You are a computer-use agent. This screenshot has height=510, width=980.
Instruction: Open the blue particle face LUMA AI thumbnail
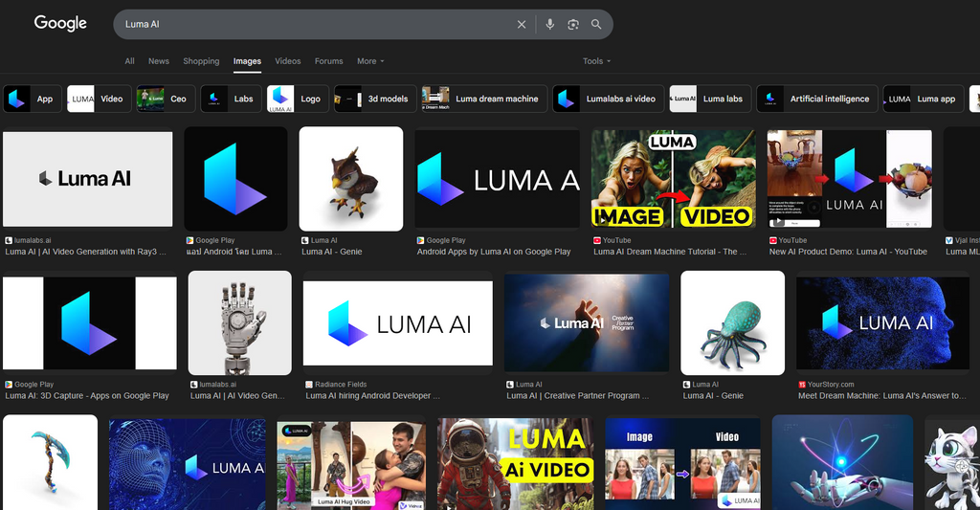click(882, 323)
